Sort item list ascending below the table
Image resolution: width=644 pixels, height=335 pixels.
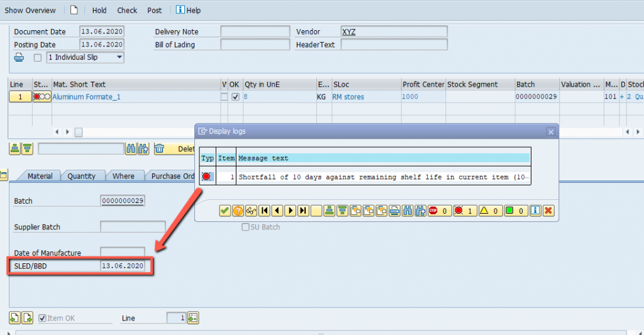pos(15,148)
